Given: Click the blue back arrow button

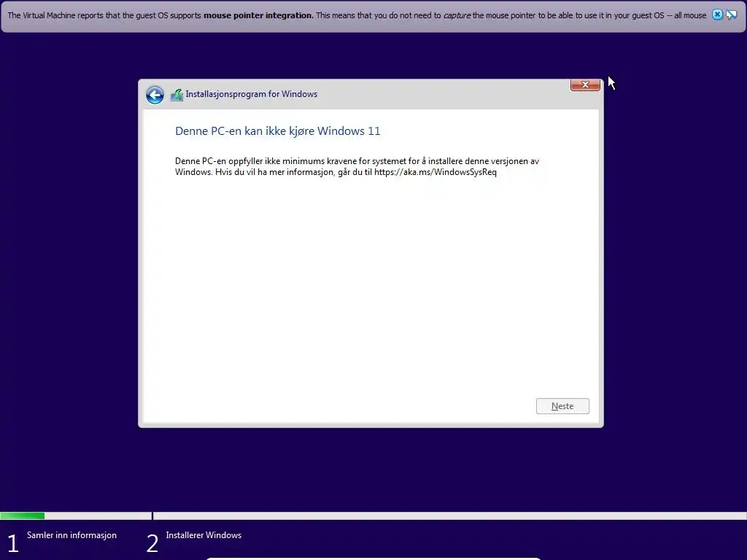Looking at the screenshot, I should [x=155, y=95].
